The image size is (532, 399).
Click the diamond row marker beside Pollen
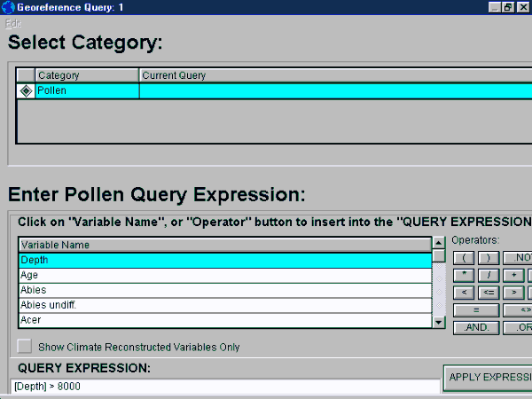(x=26, y=90)
